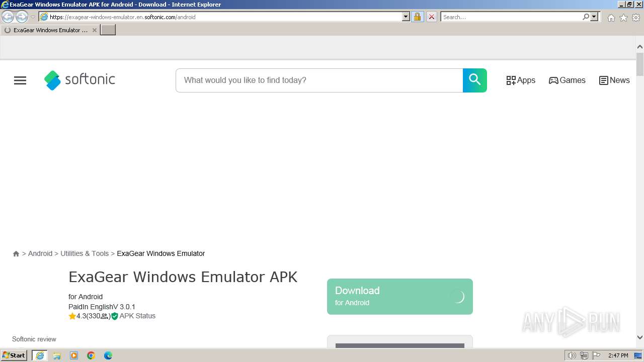Image resolution: width=644 pixels, height=362 pixels.
Task: Click the network tray icon
Action: click(584, 355)
